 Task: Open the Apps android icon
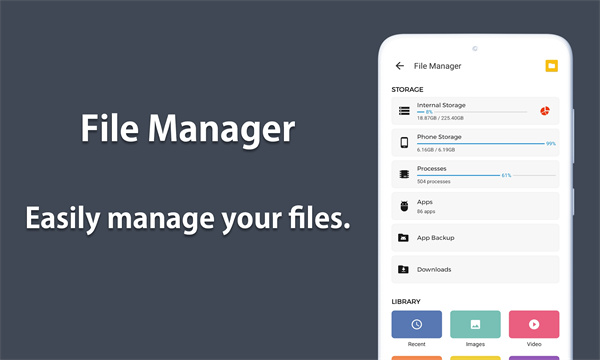click(x=404, y=206)
